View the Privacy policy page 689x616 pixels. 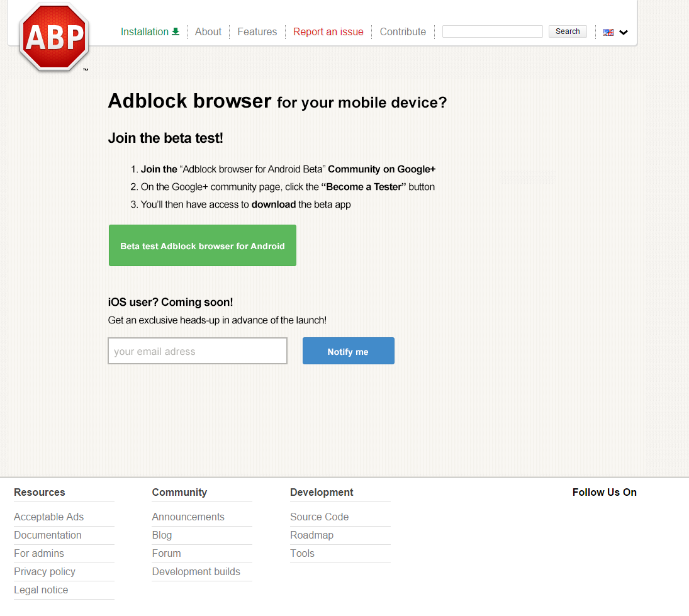[45, 571]
